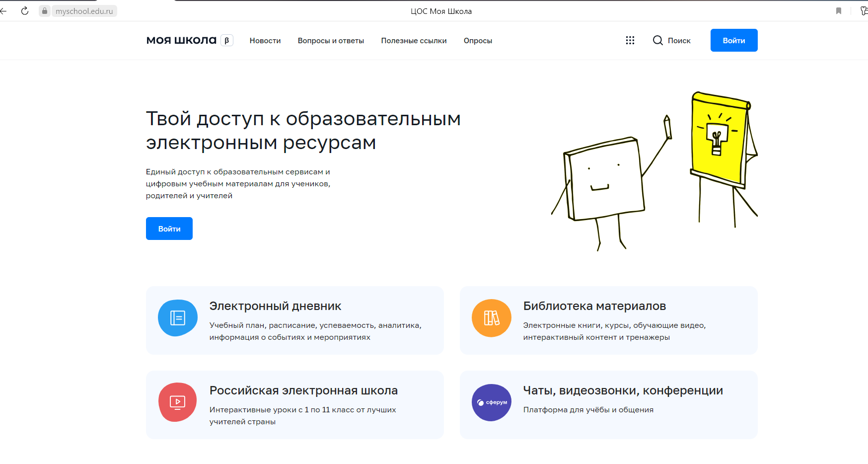This screenshot has width=868, height=464.
Task: Click the blue Электронный дневник icon
Action: point(177,318)
